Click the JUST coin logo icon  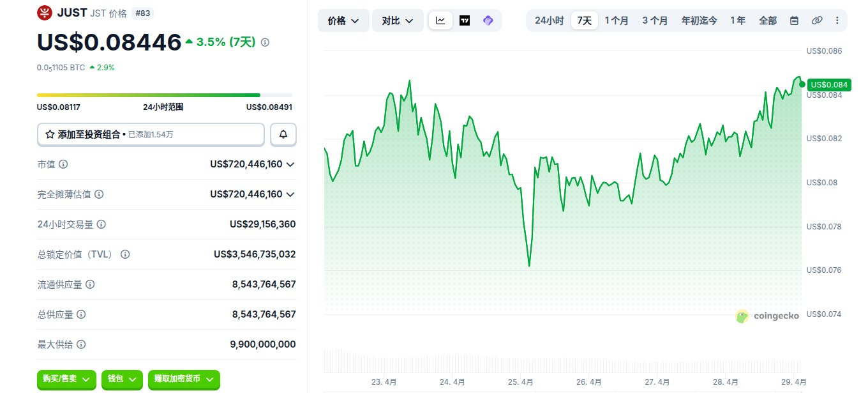[x=44, y=12]
